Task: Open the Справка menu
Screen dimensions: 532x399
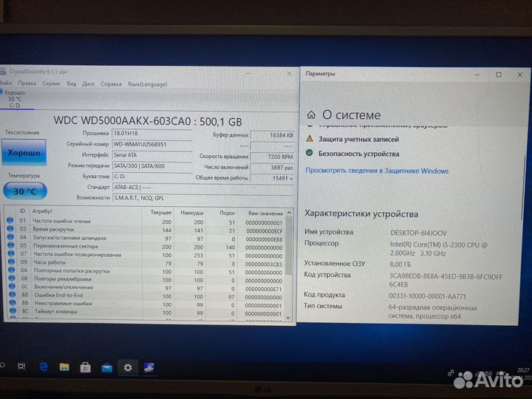Action: [111, 84]
